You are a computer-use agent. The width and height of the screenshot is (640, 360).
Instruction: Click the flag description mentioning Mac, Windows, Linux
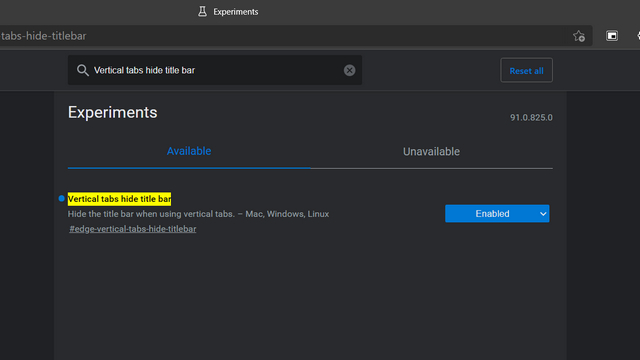tap(198, 214)
